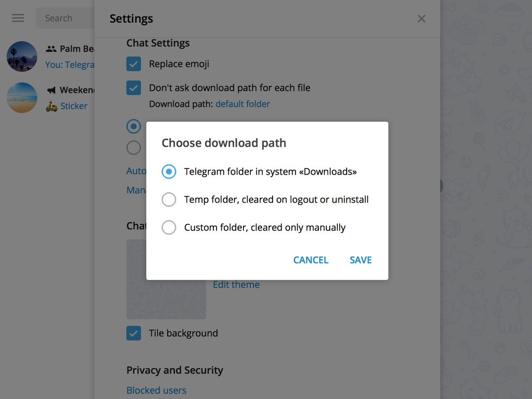
Task: Select Temp folder download option
Action: click(x=169, y=199)
